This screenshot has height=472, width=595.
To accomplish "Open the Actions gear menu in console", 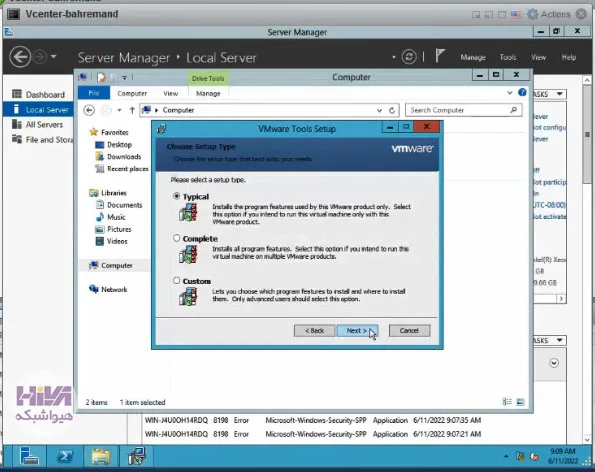I will tap(549, 14).
